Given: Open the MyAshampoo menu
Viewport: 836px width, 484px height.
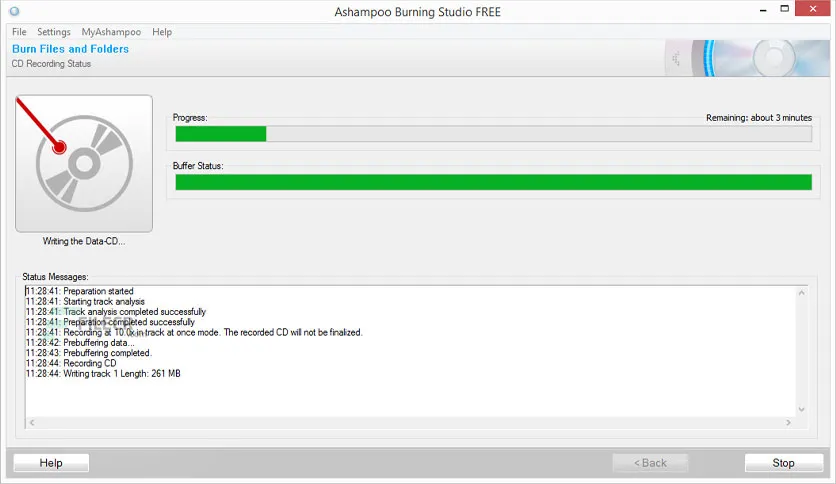Looking at the screenshot, I should (111, 32).
